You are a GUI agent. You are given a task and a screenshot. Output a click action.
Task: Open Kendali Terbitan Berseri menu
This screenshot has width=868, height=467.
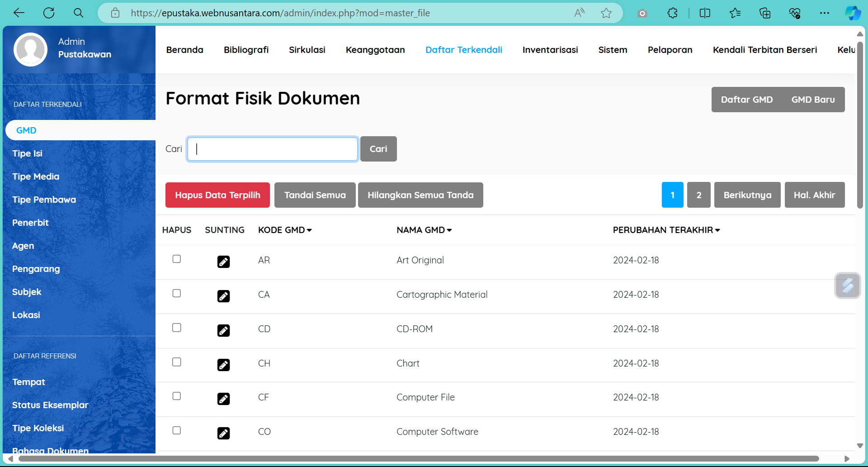point(765,50)
